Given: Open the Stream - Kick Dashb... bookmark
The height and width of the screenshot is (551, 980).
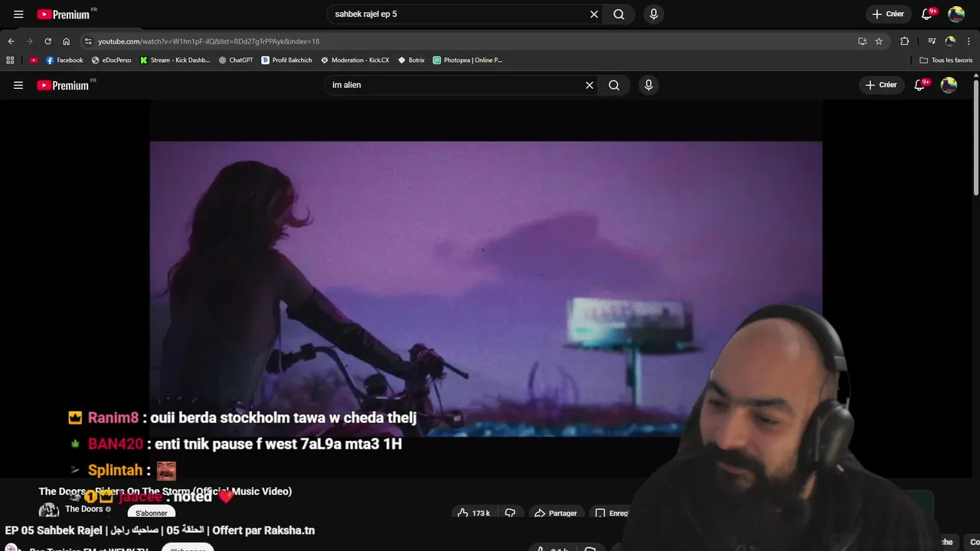Looking at the screenshot, I should 175,60.
